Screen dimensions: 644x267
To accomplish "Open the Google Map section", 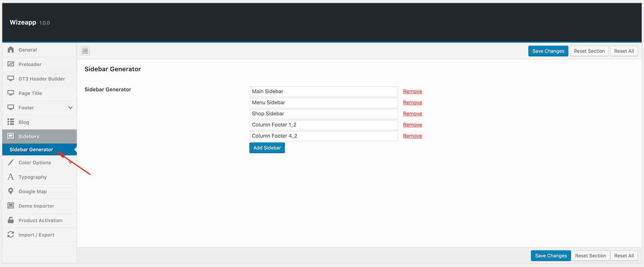I will tap(39, 191).
